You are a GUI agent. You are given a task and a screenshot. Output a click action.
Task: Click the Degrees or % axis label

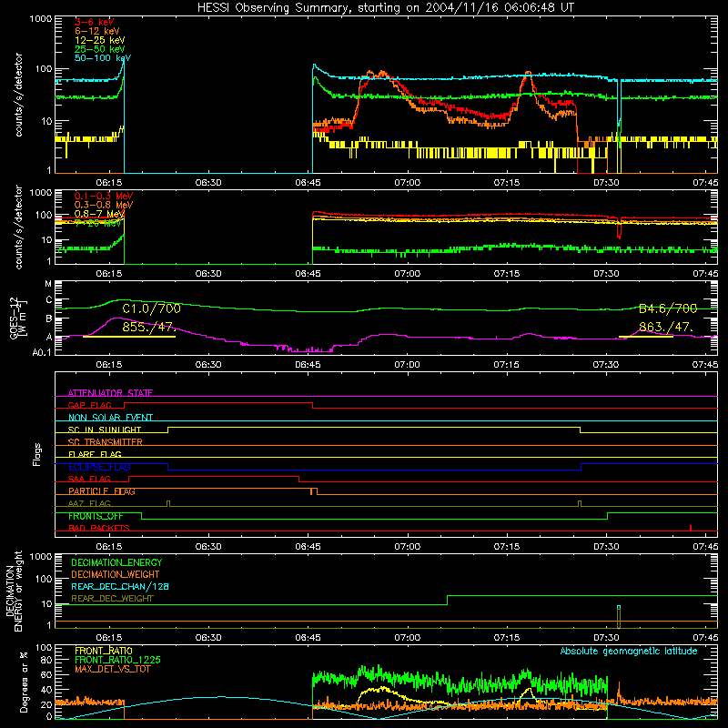pyautogui.click(x=24, y=682)
